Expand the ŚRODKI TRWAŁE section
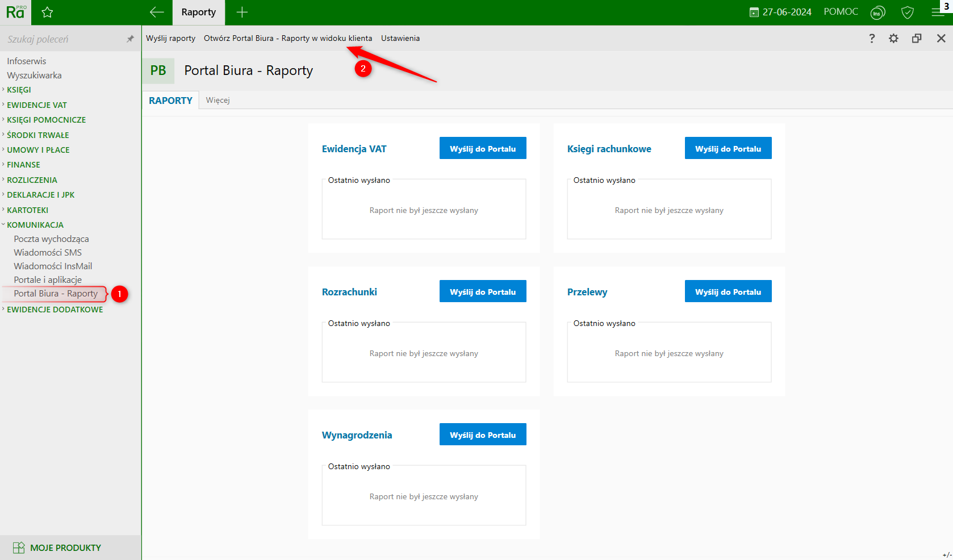Image resolution: width=953 pixels, height=560 pixels. [x=37, y=135]
